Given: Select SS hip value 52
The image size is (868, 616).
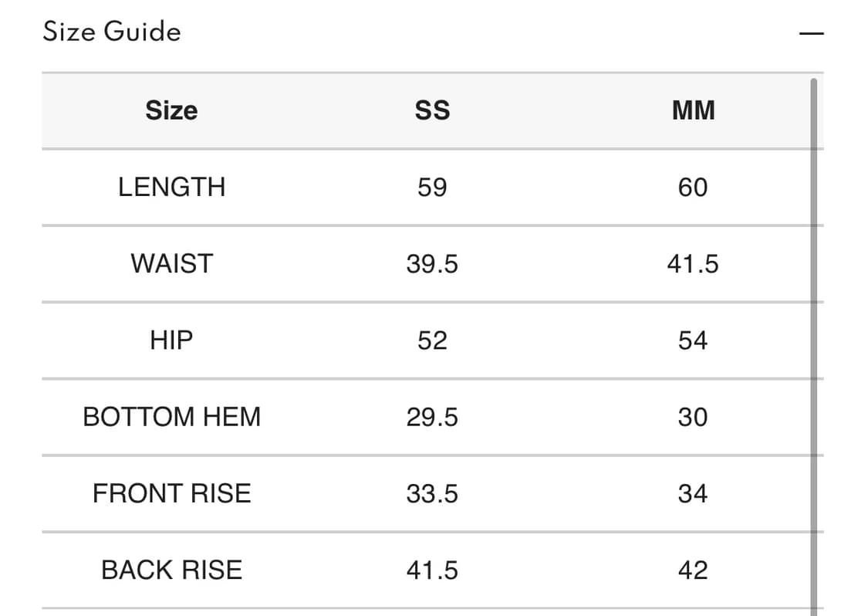Looking at the screenshot, I should (x=432, y=340).
